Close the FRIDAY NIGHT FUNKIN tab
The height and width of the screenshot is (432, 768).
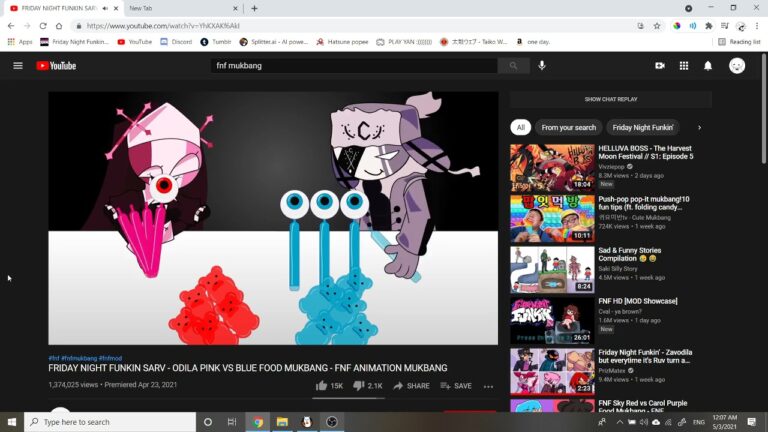click(x=116, y=8)
